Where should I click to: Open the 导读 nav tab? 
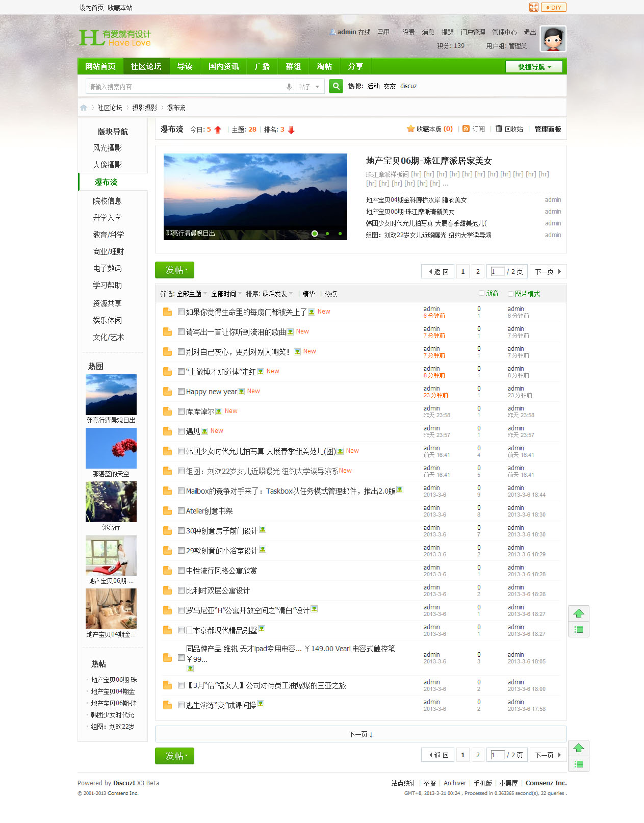[x=185, y=66]
